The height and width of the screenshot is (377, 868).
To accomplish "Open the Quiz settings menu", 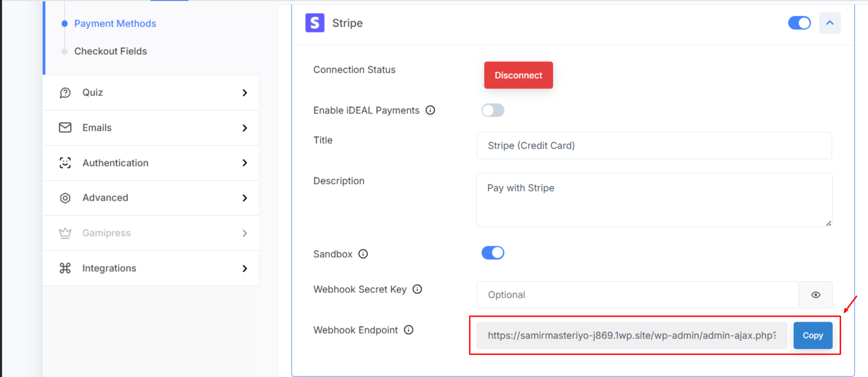I will [x=151, y=93].
